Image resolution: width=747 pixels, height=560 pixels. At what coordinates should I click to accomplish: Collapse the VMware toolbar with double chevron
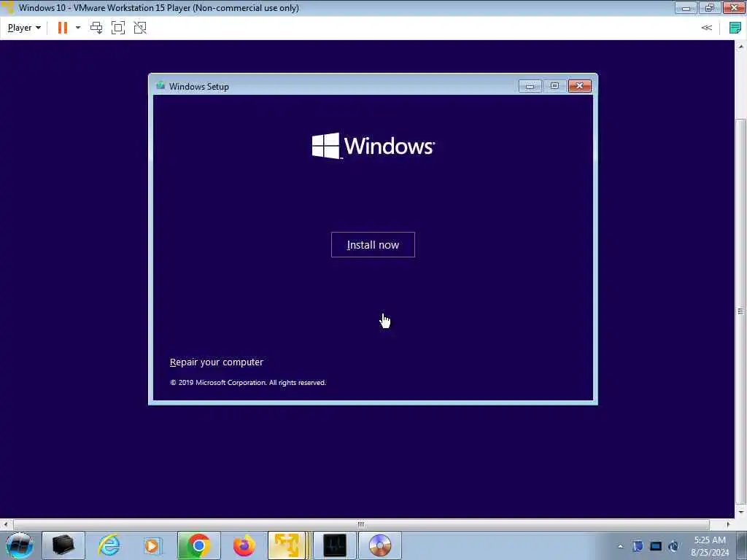(706, 28)
